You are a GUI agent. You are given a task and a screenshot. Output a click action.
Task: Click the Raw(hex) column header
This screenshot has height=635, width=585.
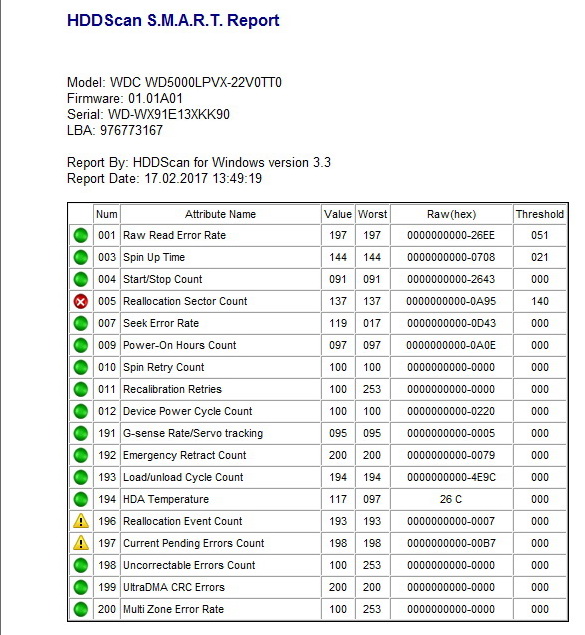[x=451, y=214]
